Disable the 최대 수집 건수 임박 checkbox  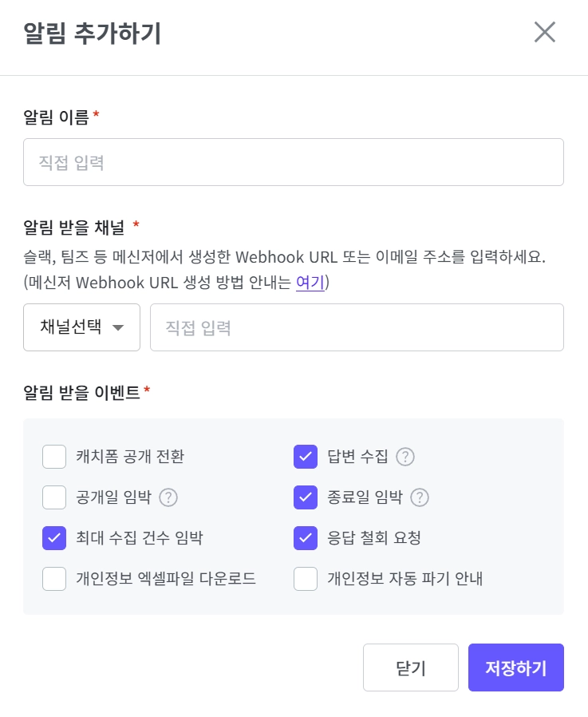click(54, 538)
